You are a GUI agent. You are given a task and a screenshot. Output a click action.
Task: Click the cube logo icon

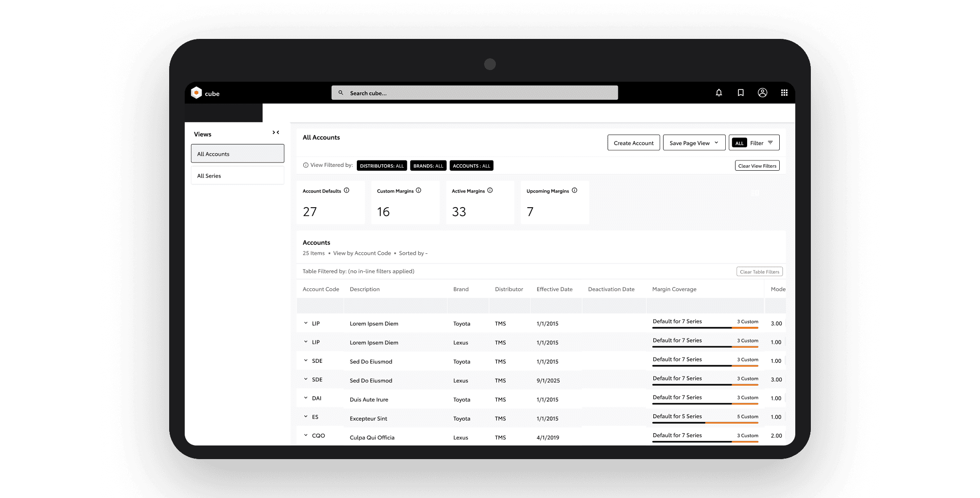tap(196, 93)
